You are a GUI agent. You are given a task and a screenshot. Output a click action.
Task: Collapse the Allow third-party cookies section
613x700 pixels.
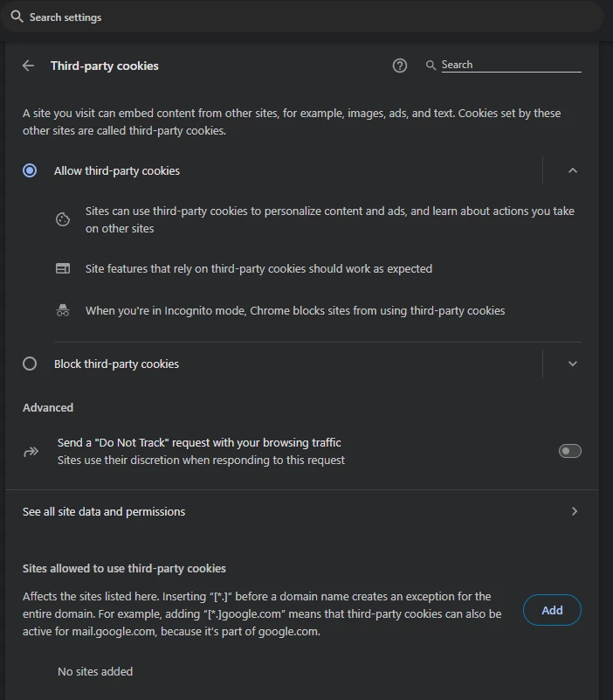point(573,171)
